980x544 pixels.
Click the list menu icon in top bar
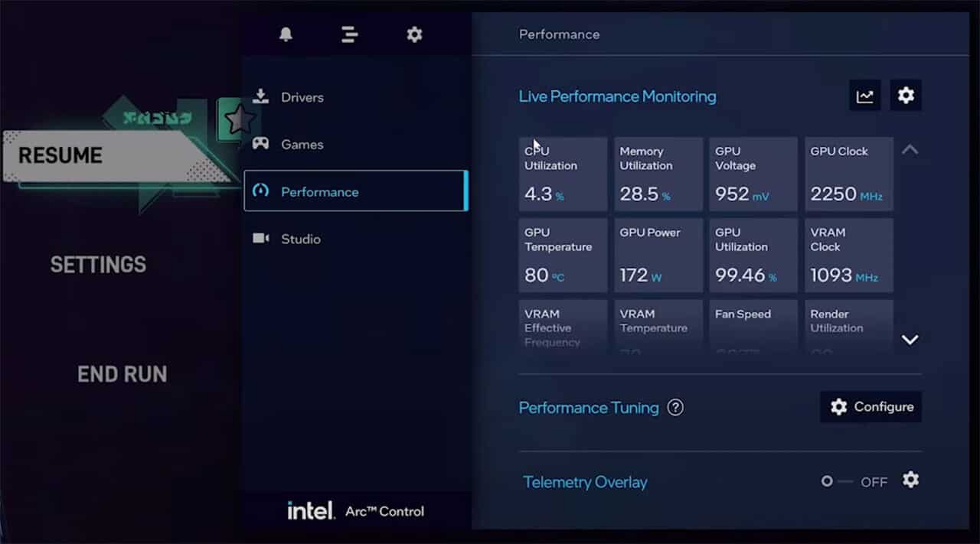coord(350,34)
